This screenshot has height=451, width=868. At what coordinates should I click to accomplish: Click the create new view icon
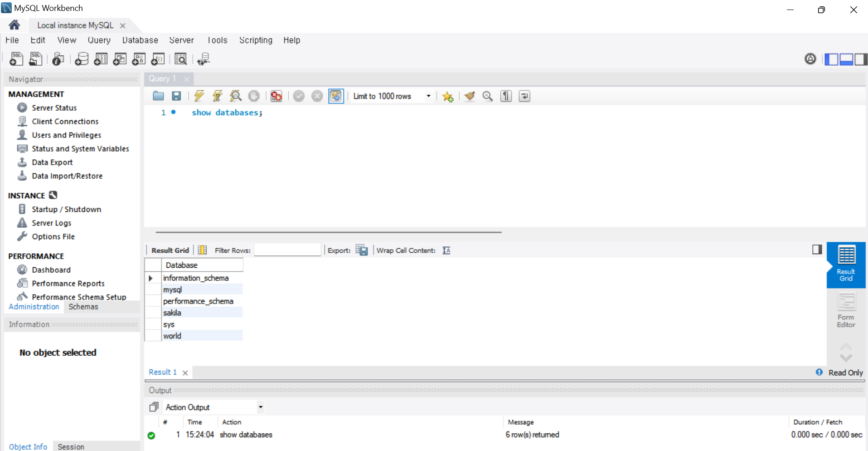(120, 59)
